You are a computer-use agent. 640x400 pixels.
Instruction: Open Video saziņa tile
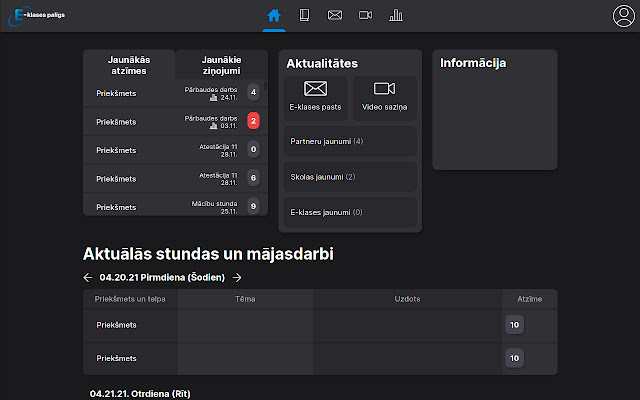384,98
